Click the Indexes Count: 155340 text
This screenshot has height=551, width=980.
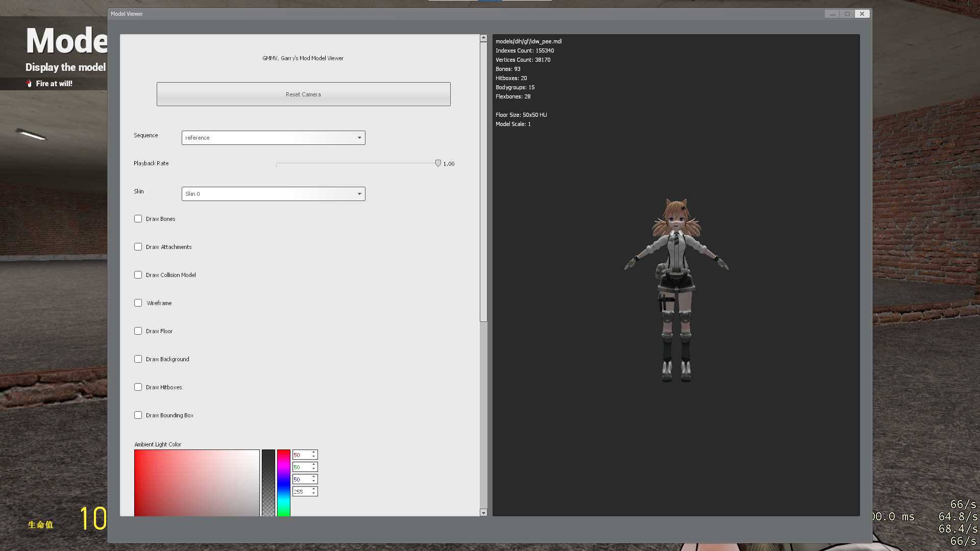tap(525, 51)
